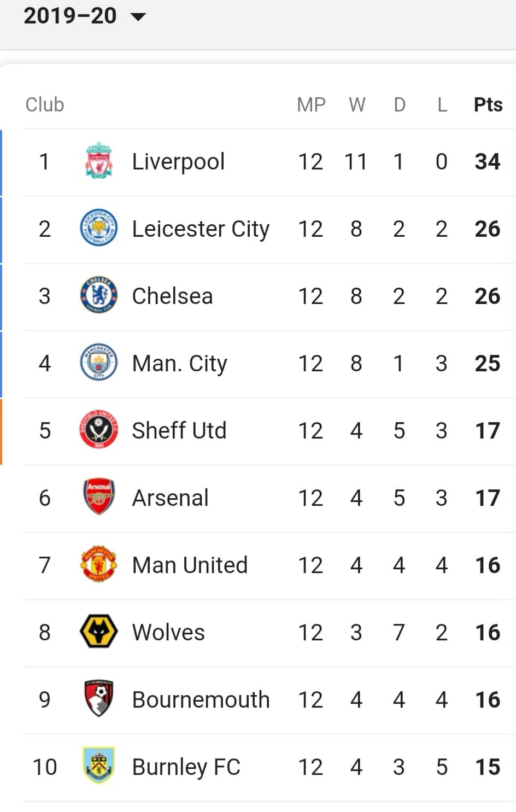The height and width of the screenshot is (812, 516).
Task: Click the Sheff Utd club crest
Action: pyautogui.click(x=99, y=430)
